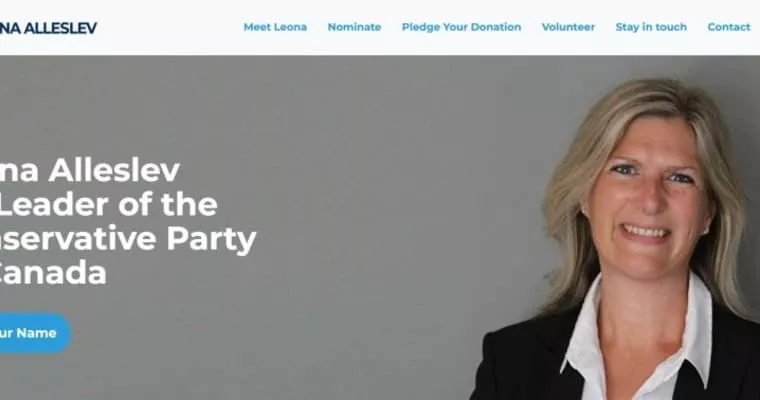Viewport: 760px width, 400px height.
Task: Go to the Volunteer page
Action: pyautogui.click(x=568, y=27)
